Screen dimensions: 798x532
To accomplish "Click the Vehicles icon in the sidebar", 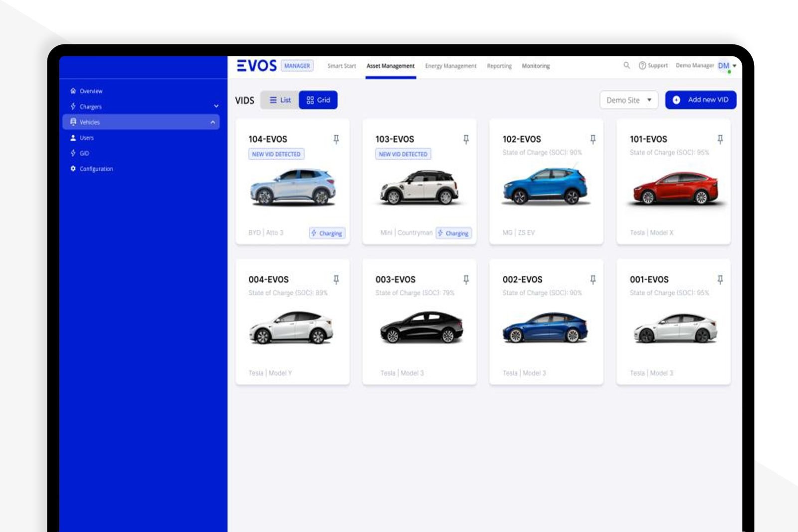I will tap(73, 122).
